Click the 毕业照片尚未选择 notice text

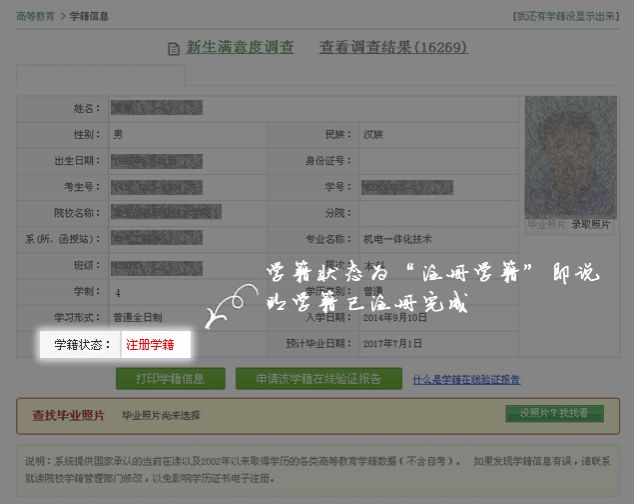point(161,415)
